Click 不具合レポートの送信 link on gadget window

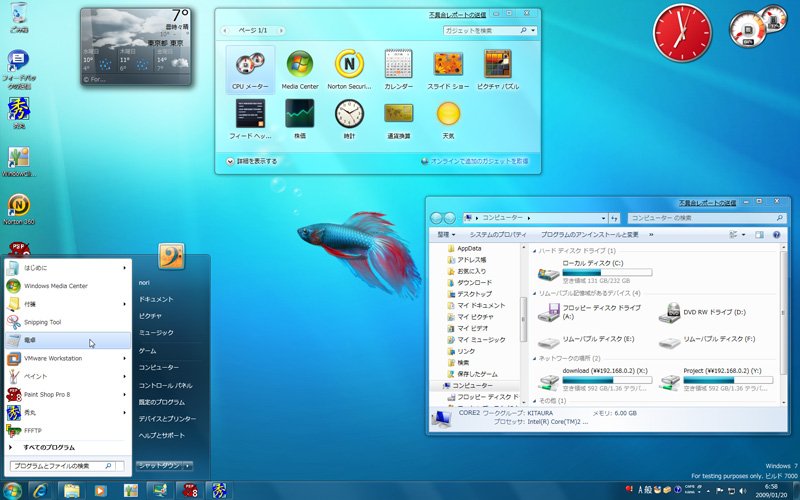pyautogui.click(x=458, y=15)
